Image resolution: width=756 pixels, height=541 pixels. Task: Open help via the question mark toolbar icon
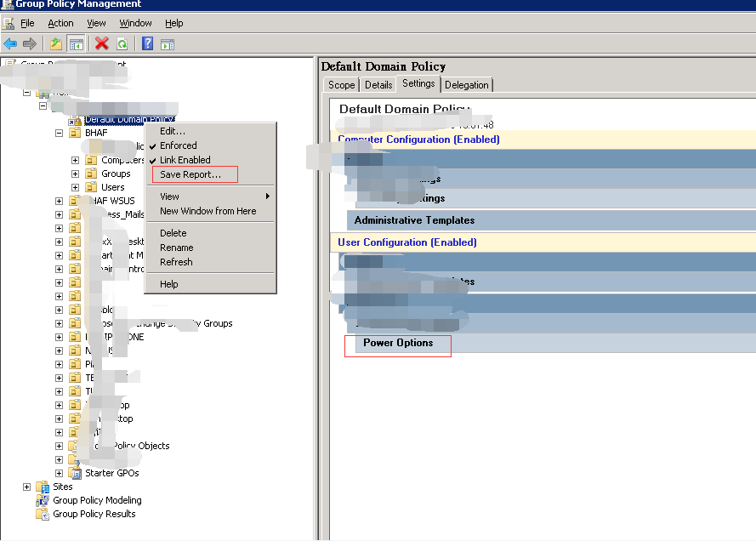[x=147, y=44]
